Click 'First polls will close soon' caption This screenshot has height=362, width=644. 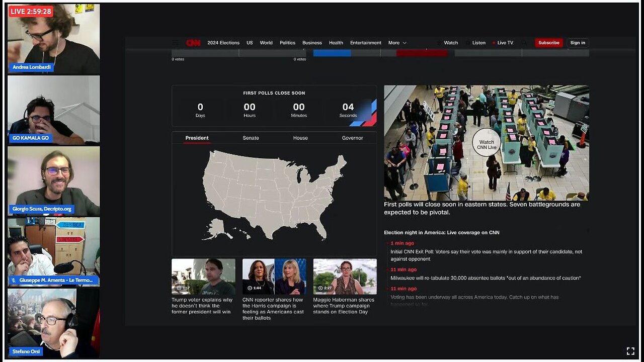coord(482,209)
